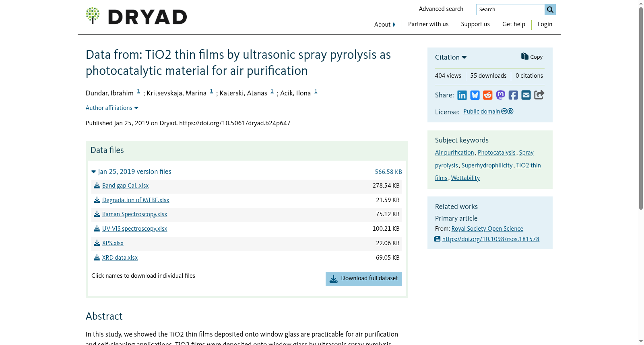
Task: Open Wettability keyword
Action: 465,178
